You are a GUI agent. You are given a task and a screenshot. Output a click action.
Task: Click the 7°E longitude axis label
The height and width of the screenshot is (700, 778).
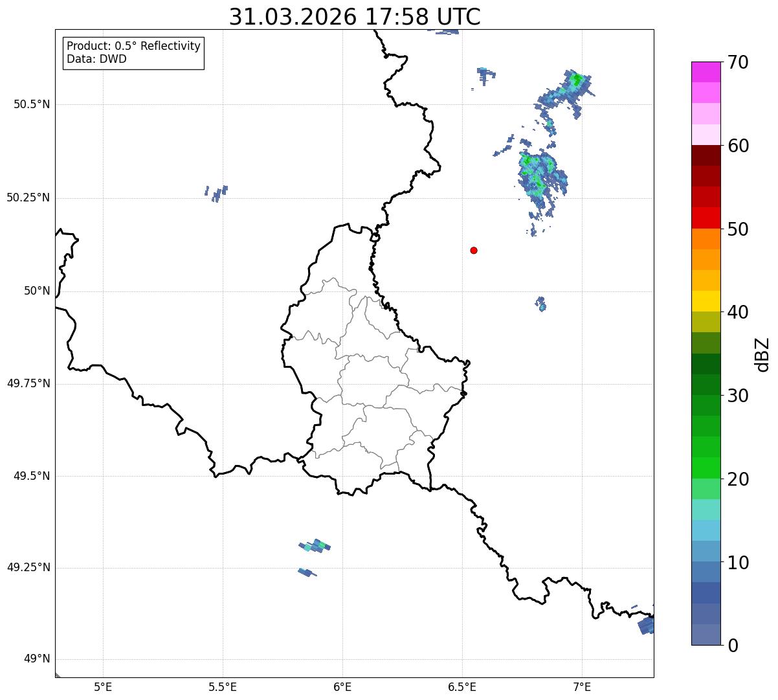[x=583, y=686]
